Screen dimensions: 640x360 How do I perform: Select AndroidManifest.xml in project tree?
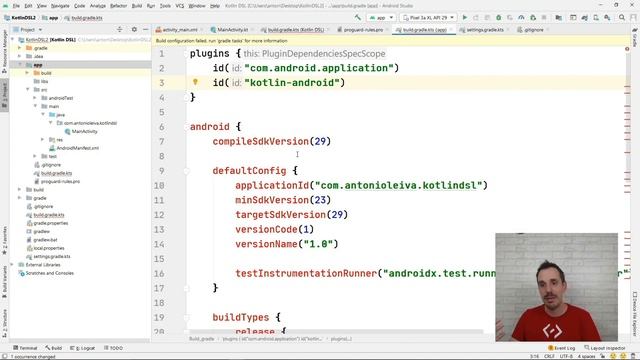coord(77,148)
